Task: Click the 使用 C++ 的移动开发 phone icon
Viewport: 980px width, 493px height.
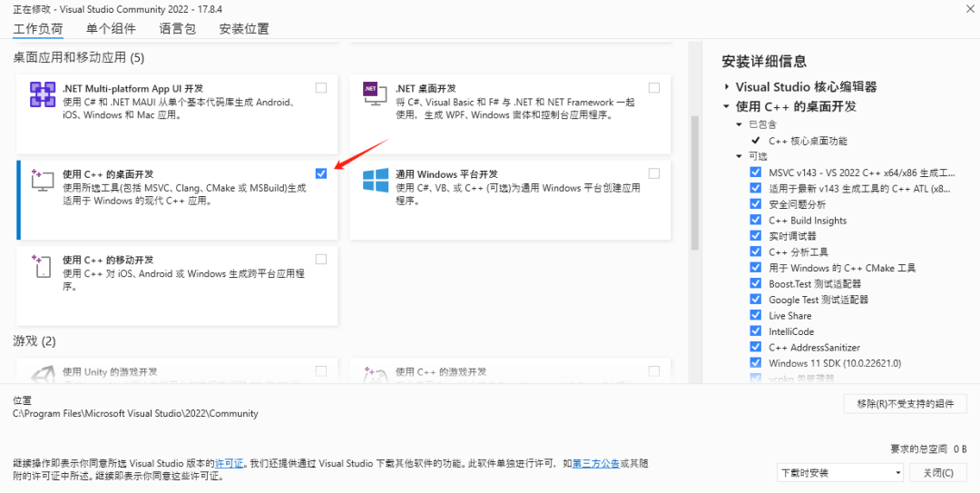Action: click(41, 266)
